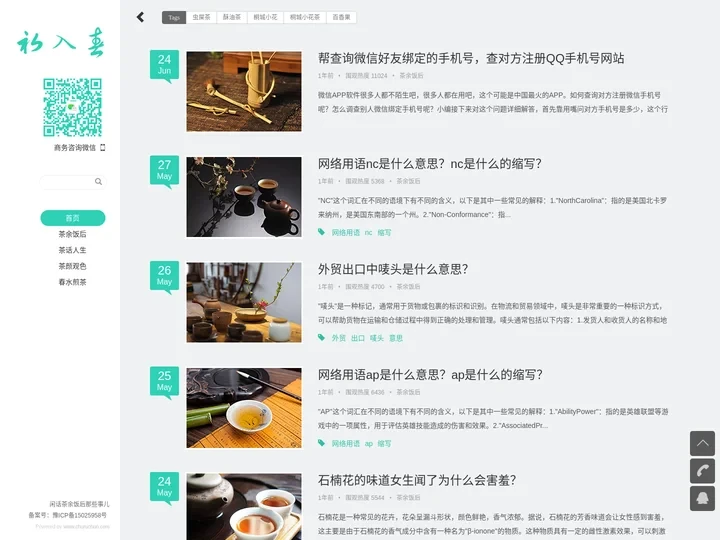Screen dimensions: 720x540
Task: Select the 百香果 tag
Action: 341,17
